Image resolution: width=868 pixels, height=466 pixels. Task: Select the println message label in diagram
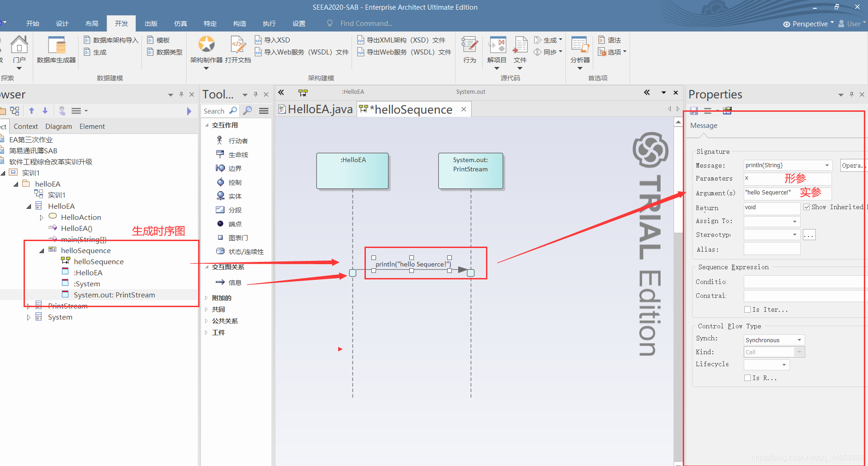[x=413, y=264]
